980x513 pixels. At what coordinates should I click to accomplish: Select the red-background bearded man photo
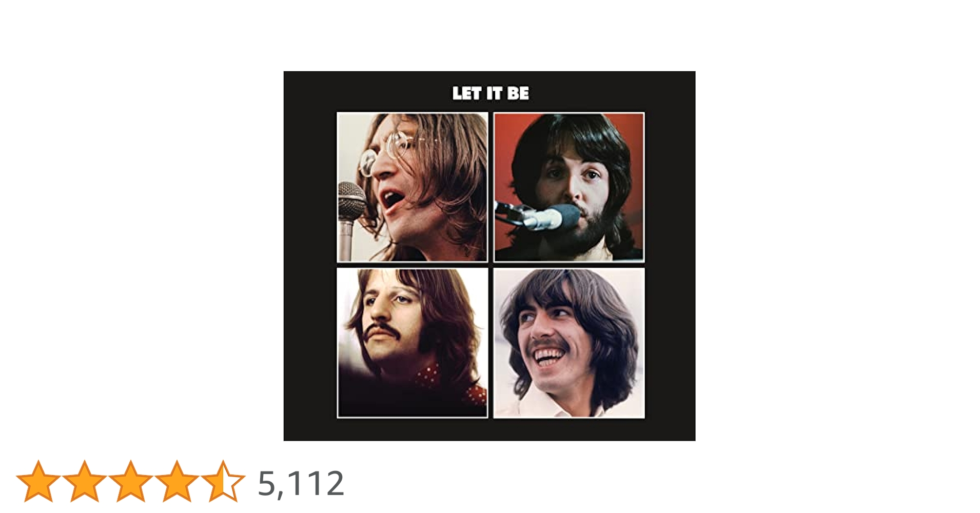tap(569, 187)
